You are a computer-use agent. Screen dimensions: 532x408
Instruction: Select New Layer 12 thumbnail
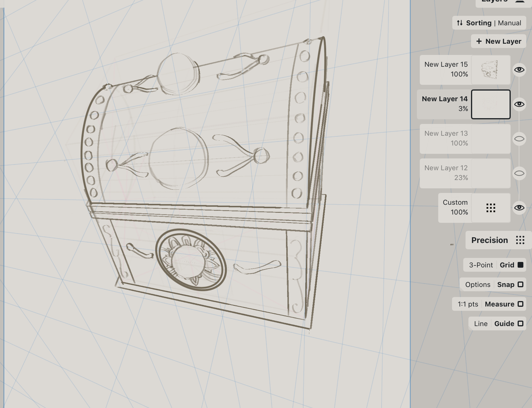tap(491, 173)
